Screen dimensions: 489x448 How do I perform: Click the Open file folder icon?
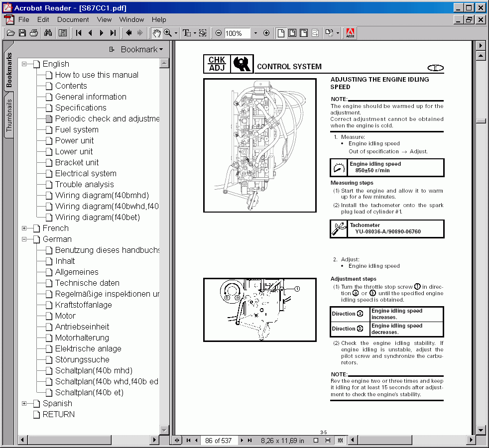coord(10,33)
